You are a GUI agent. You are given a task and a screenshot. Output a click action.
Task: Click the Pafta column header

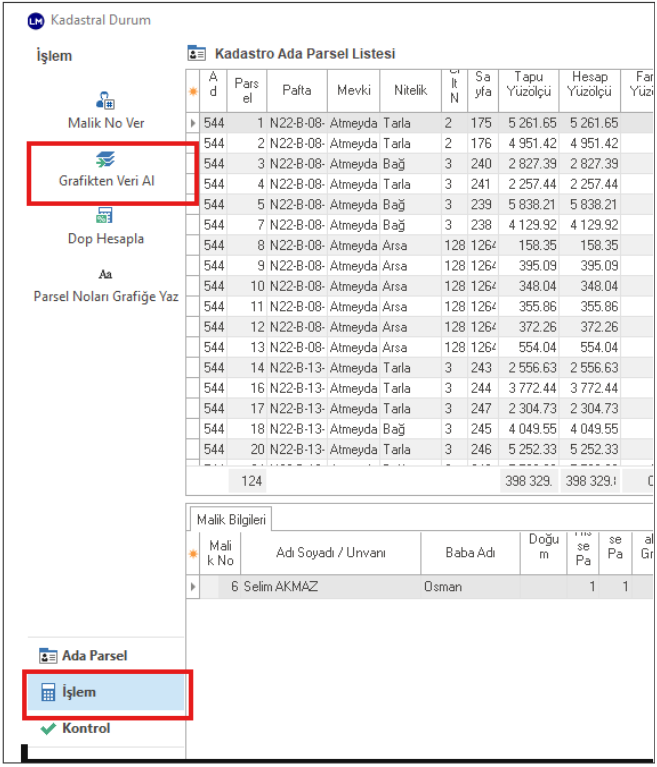pos(296,90)
